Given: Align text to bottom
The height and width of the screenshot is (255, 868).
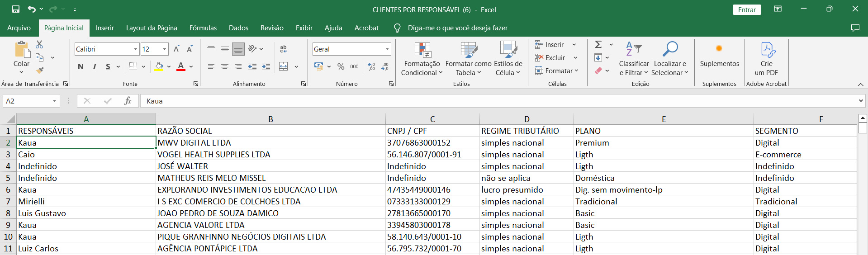Looking at the screenshot, I should point(238,48).
